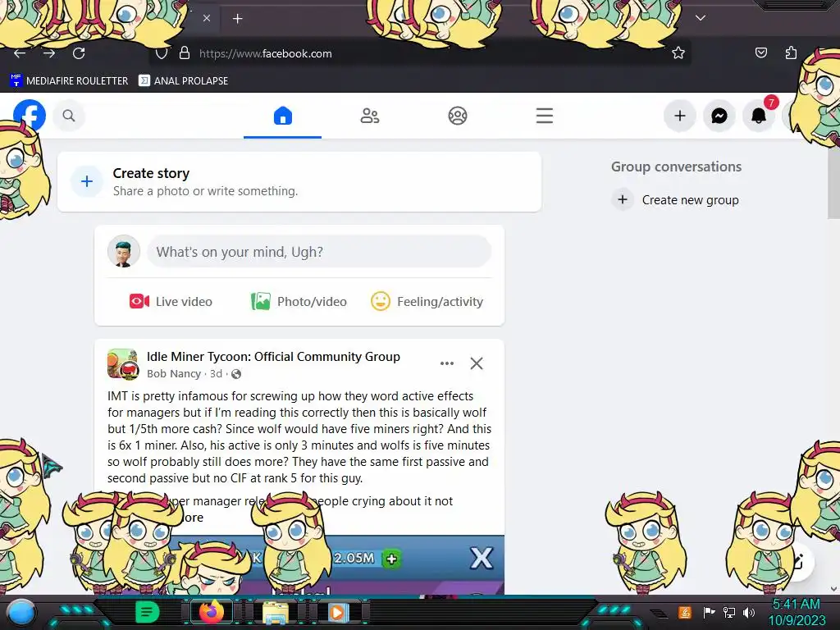This screenshot has height=630, width=840.
Task: Click the Create story plus icon
Action: (x=87, y=181)
